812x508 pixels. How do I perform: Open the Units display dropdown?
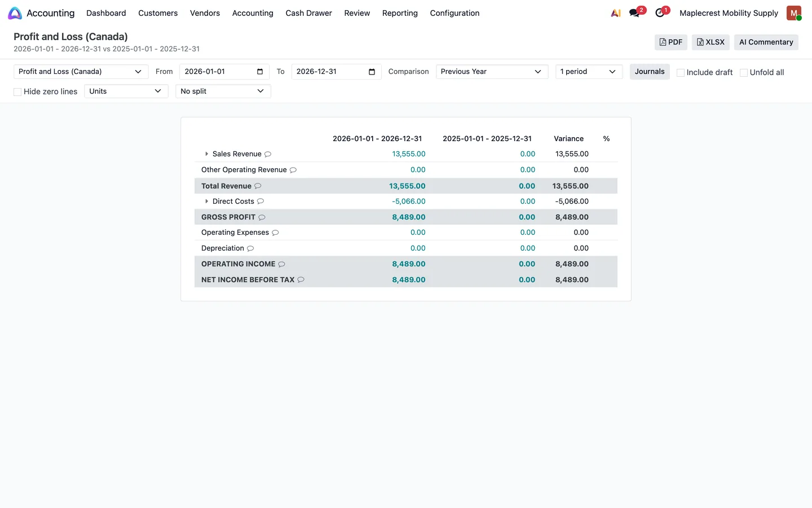click(x=126, y=91)
